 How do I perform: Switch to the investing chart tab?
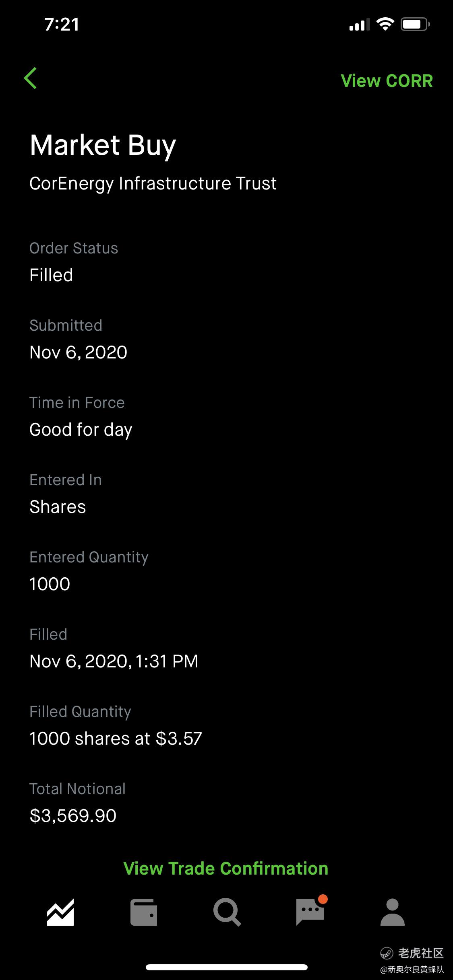[x=60, y=912]
